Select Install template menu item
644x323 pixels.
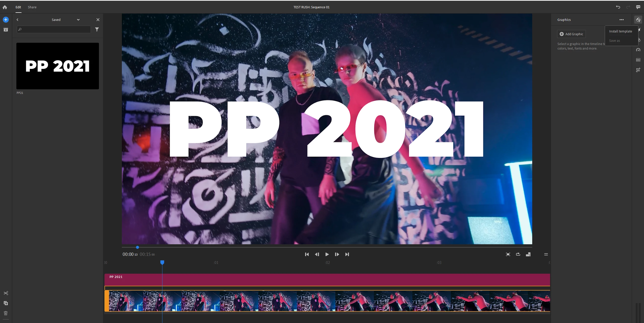(x=620, y=31)
